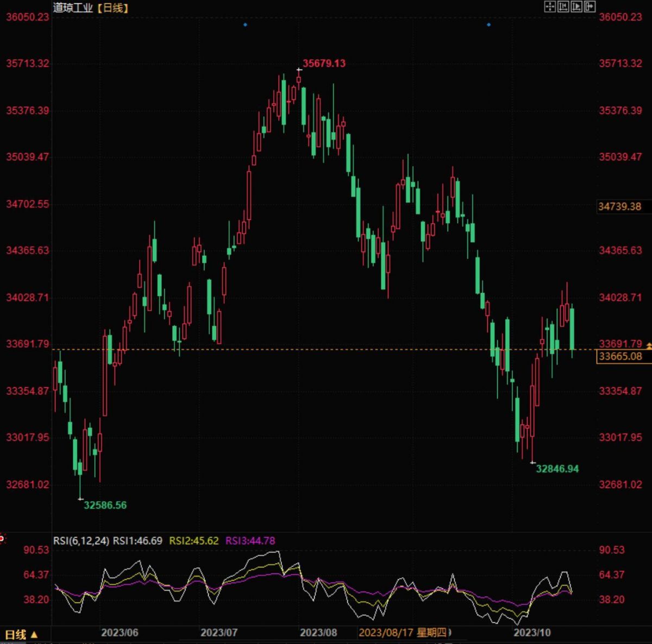Click the RSI1:46.69 value
652x644 pixels.
click(x=137, y=541)
